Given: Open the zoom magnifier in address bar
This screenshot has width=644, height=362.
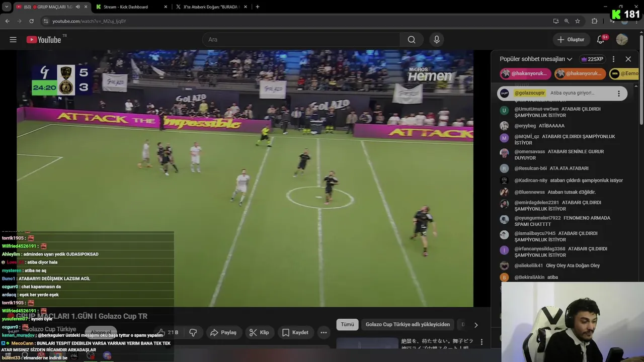Looking at the screenshot, I should 567,21.
